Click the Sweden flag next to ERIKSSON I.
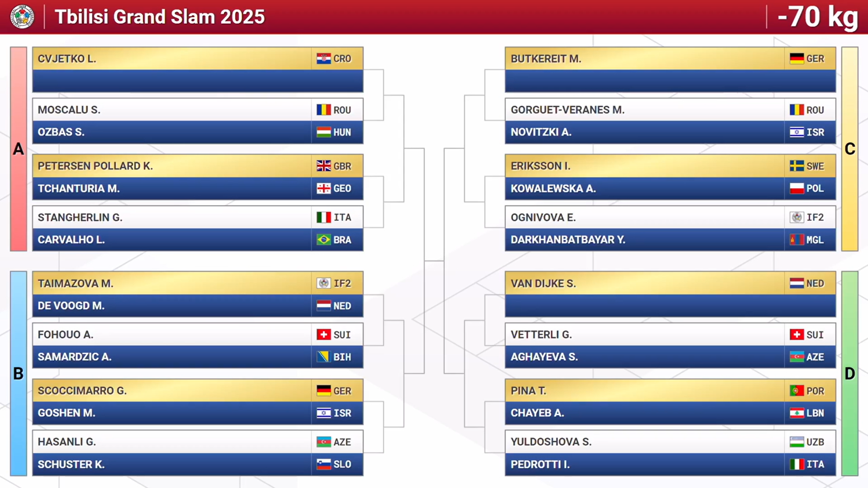 point(797,166)
